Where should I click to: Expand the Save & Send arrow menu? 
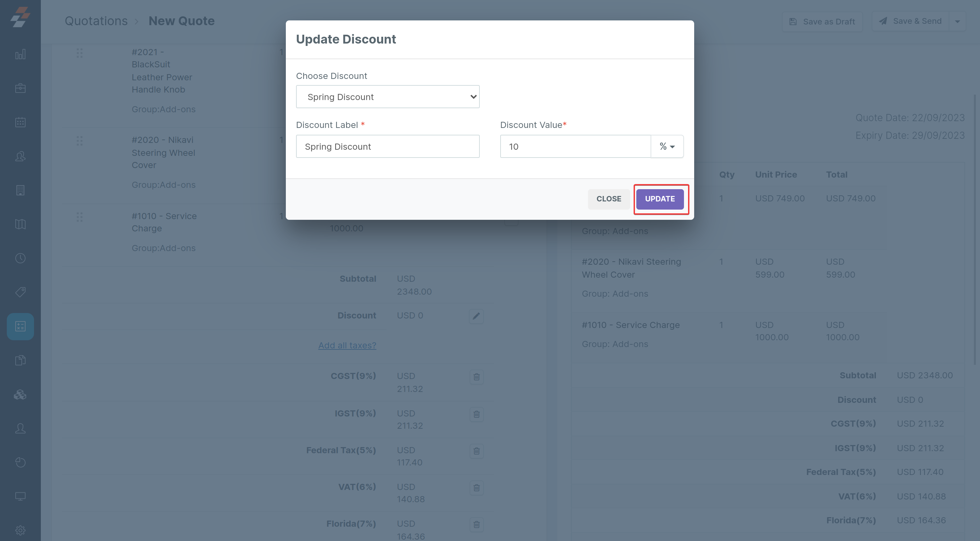click(957, 22)
